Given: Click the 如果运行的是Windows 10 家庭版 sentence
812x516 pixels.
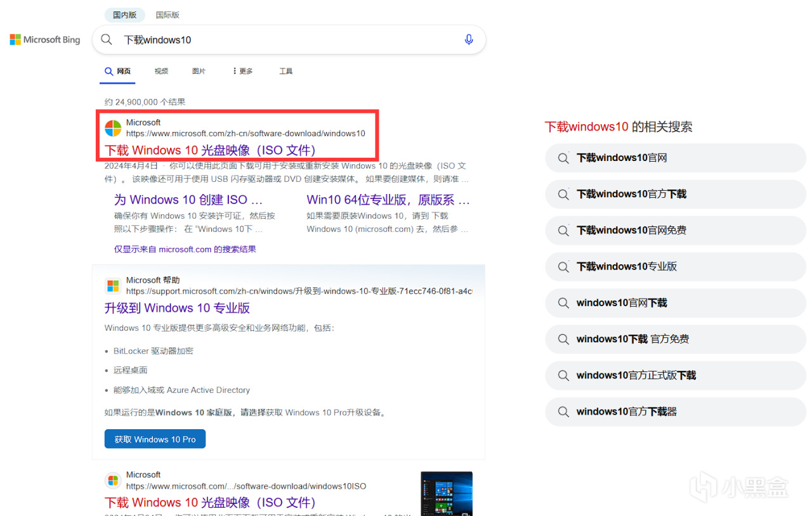Looking at the screenshot, I should 246,413.
